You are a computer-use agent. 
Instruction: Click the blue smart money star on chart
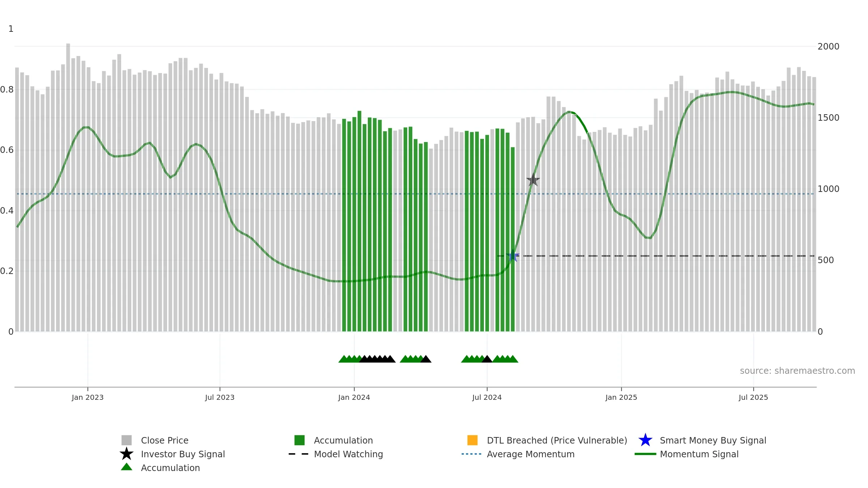[512, 256]
